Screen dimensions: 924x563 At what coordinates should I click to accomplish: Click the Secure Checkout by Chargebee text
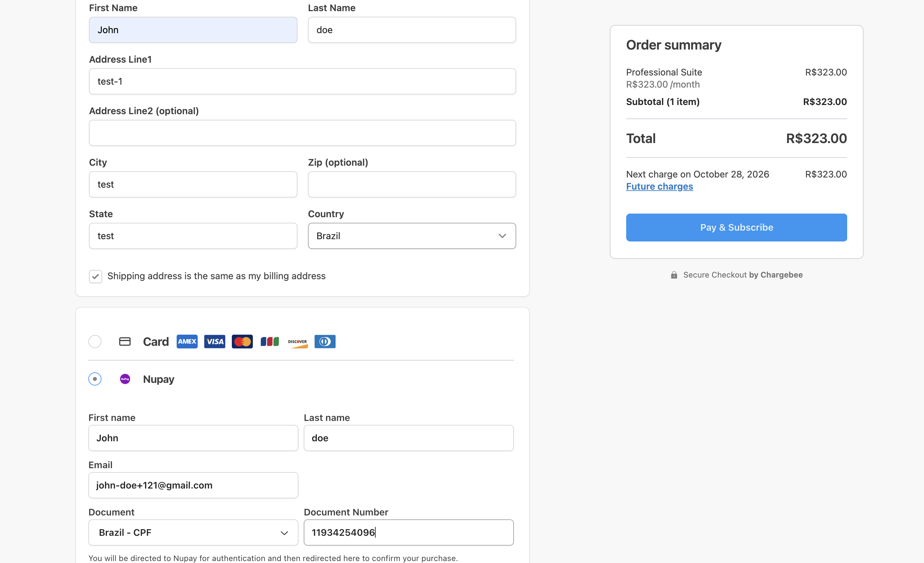tap(742, 275)
